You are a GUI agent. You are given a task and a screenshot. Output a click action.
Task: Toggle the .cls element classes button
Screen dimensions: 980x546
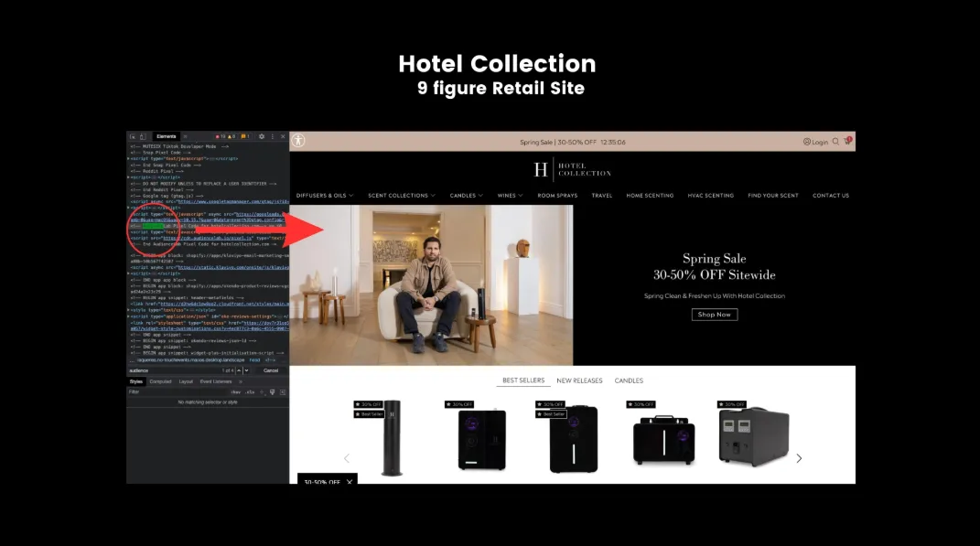[x=250, y=392]
